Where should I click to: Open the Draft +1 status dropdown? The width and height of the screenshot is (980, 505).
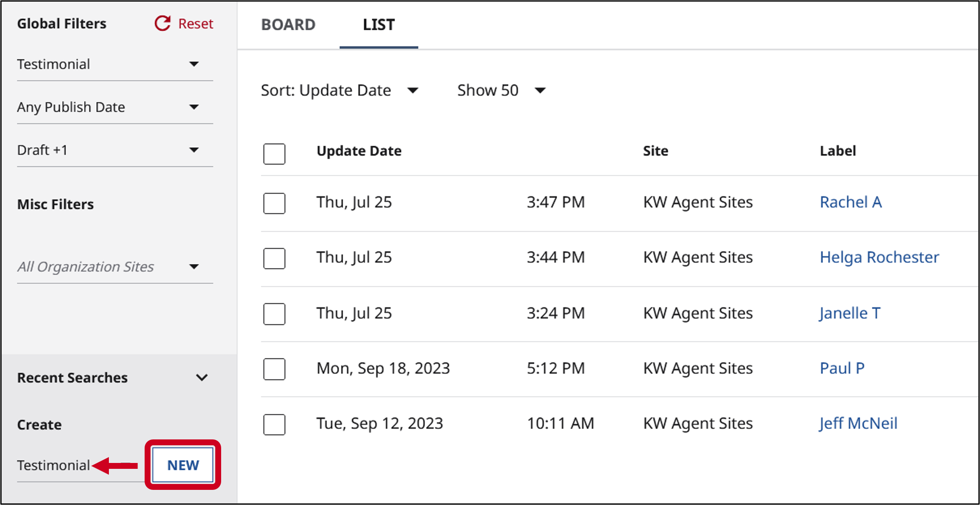[x=115, y=150]
